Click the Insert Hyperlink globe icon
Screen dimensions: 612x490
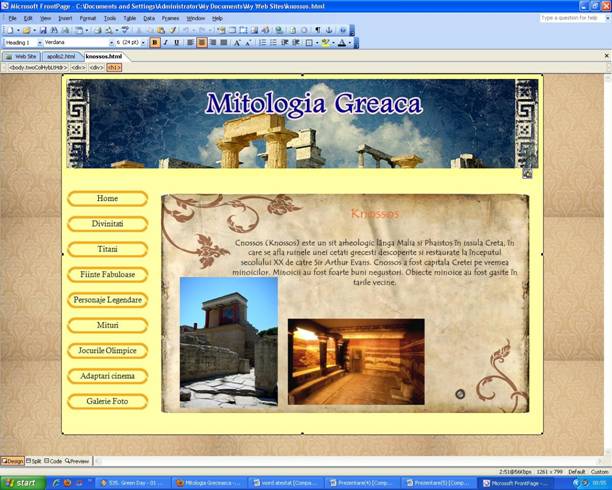pyautogui.click(x=279, y=30)
